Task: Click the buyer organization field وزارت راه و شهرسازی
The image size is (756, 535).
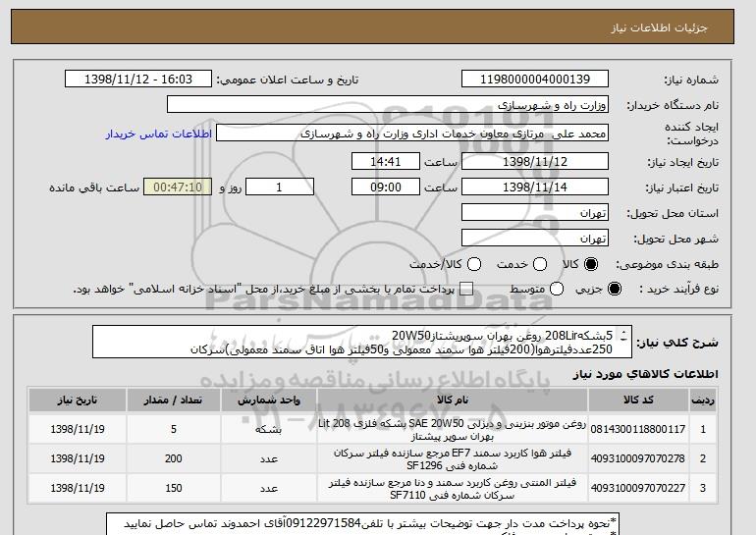Action: point(388,105)
